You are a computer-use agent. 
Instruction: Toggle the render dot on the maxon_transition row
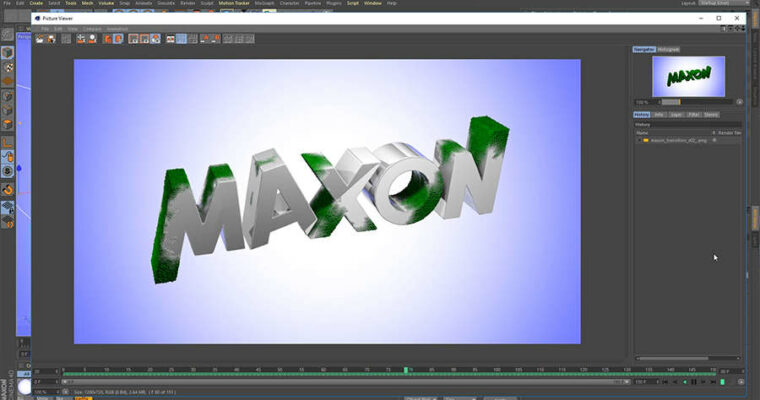(714, 141)
